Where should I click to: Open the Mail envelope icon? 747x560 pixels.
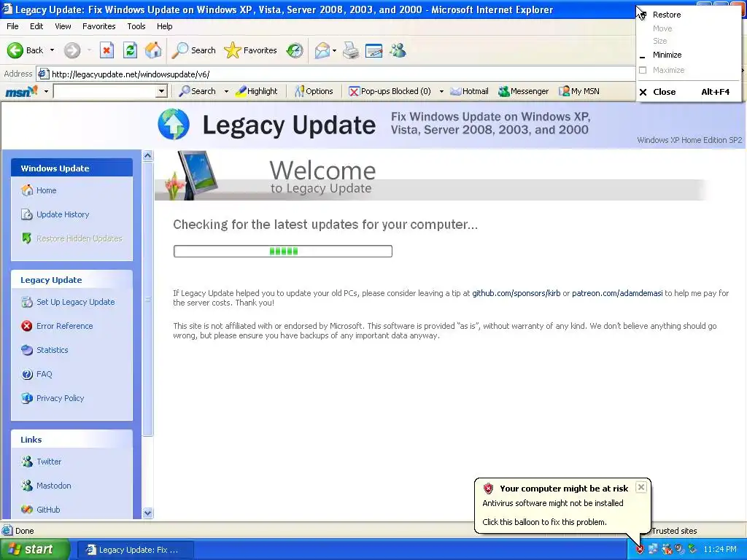[322, 50]
